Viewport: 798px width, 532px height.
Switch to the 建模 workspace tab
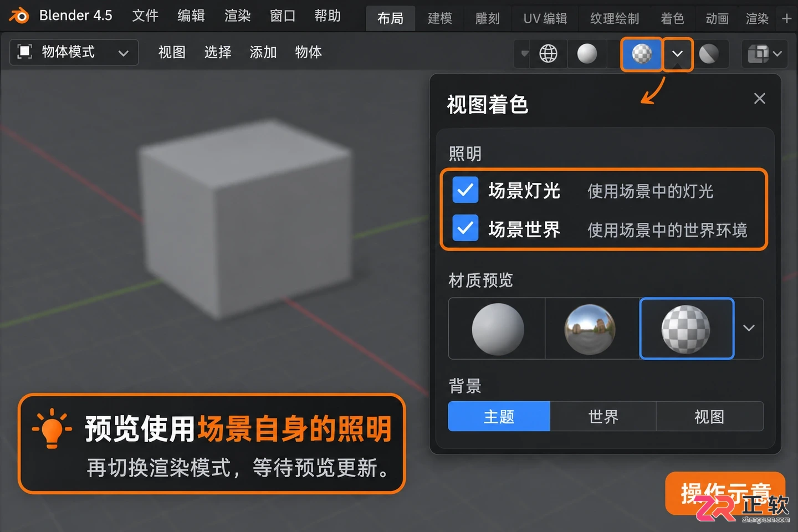(440, 18)
